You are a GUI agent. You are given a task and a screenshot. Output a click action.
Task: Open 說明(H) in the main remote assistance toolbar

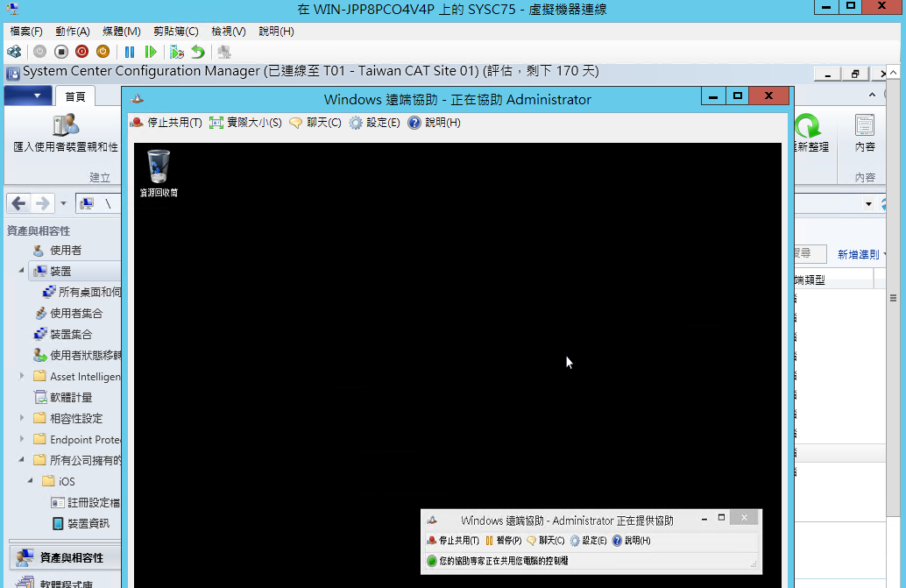click(x=434, y=123)
